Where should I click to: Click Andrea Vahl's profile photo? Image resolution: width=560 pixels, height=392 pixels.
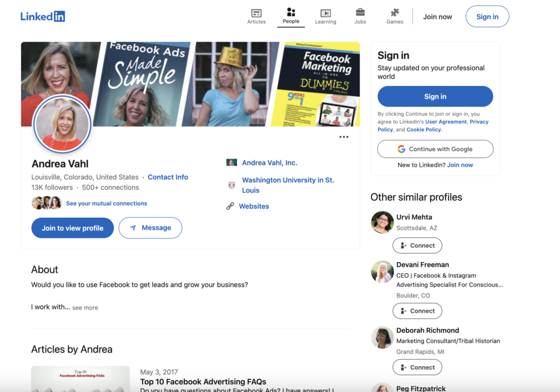[62, 124]
